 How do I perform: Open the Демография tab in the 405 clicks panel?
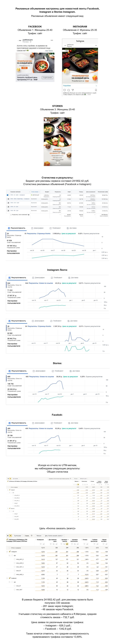38,423
